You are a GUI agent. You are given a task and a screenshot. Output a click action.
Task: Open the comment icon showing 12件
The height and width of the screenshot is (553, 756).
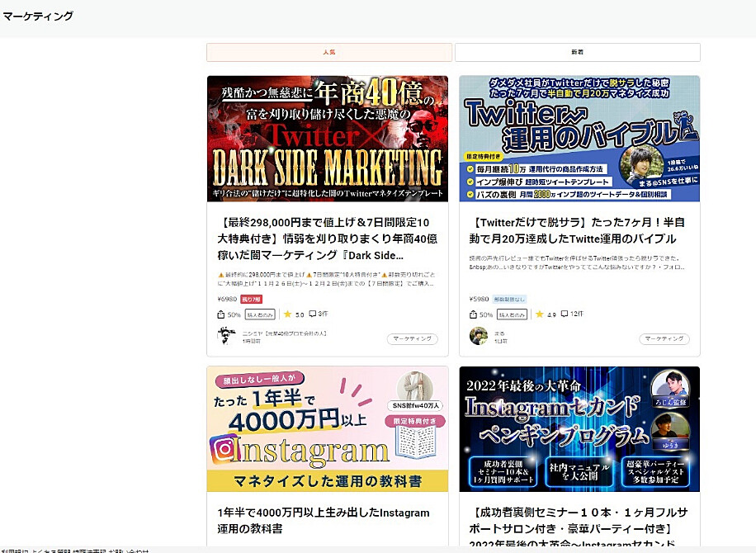click(564, 314)
